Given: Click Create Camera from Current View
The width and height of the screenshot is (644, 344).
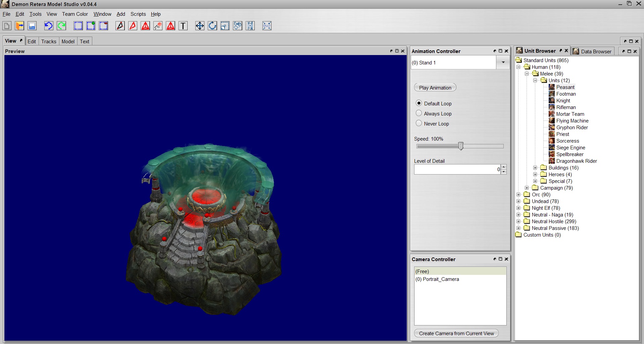Looking at the screenshot, I should [456, 333].
